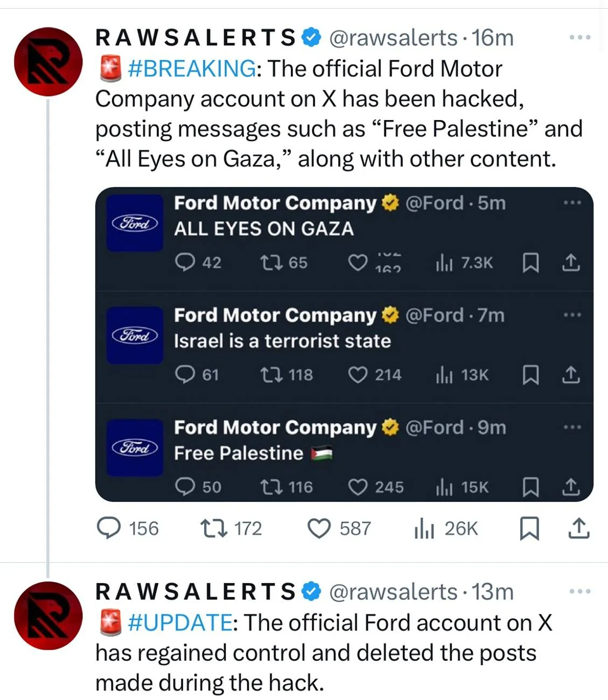Like the #BREAKING Ford hacked tweet
The width and height of the screenshot is (608, 700).
tap(319, 528)
